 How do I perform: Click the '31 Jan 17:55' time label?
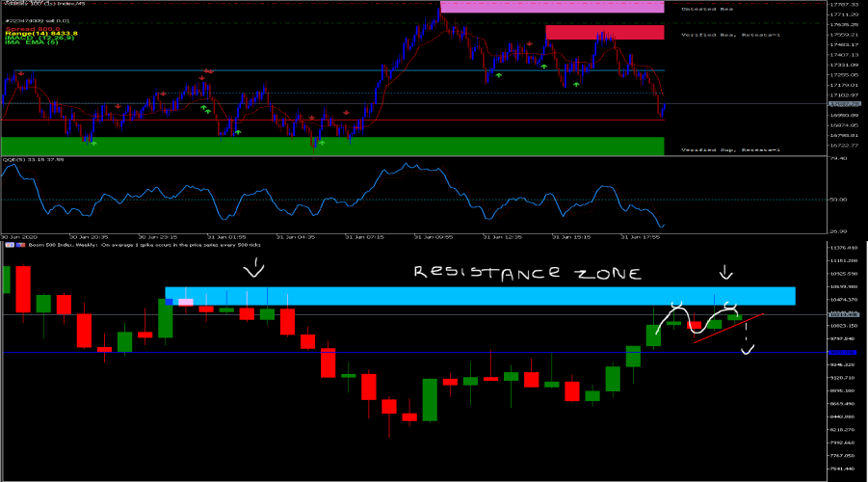[640, 236]
